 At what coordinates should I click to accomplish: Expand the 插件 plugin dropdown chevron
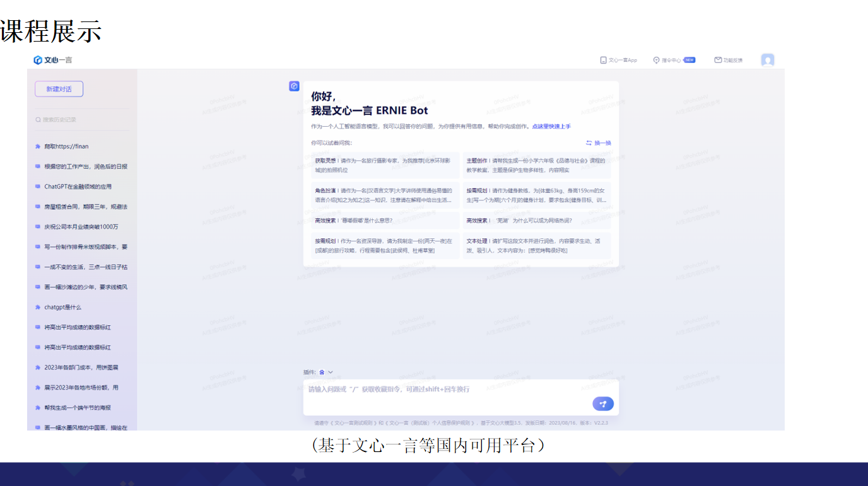pyautogui.click(x=331, y=373)
